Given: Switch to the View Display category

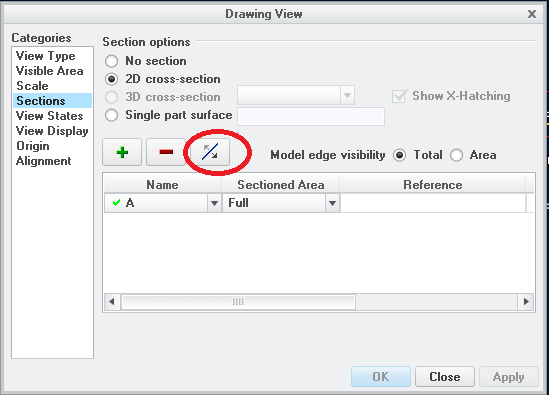Looking at the screenshot, I should (x=52, y=131).
